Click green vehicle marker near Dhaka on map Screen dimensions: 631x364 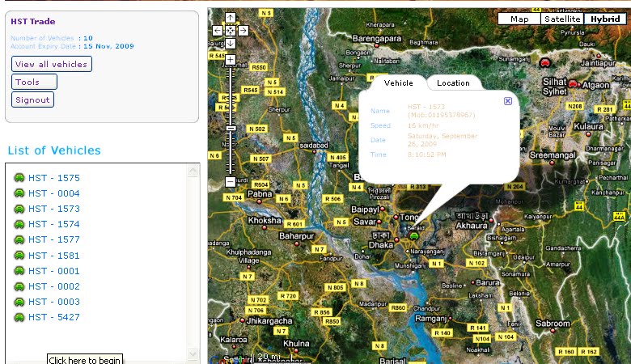click(x=413, y=236)
